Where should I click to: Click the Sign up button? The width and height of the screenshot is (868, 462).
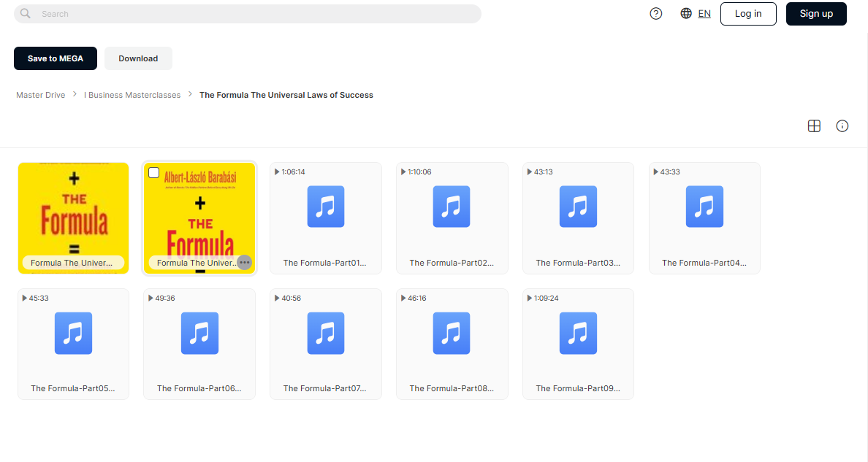pyautogui.click(x=816, y=14)
